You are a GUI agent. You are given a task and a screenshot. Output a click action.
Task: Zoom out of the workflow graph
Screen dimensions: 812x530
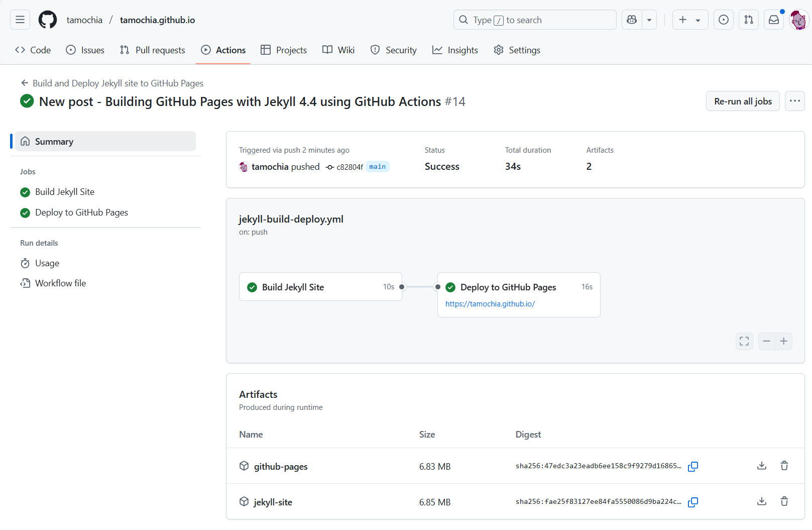(767, 341)
